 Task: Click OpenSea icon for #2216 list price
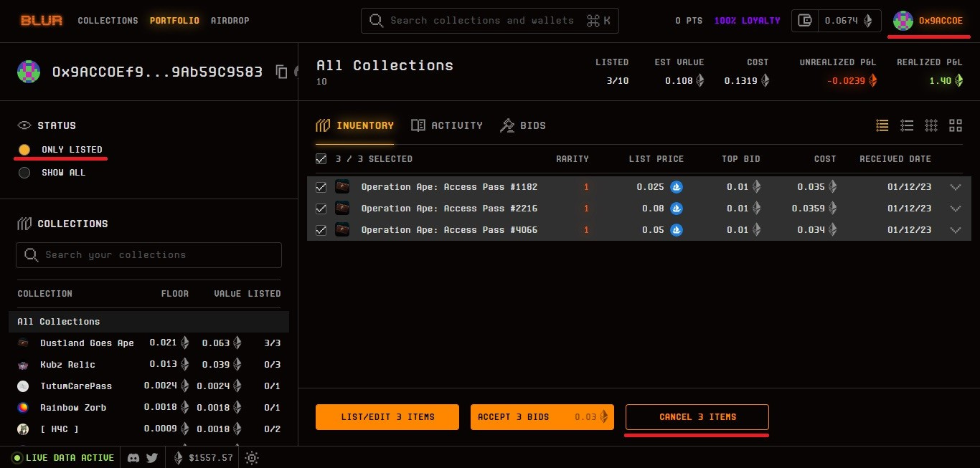tap(677, 209)
